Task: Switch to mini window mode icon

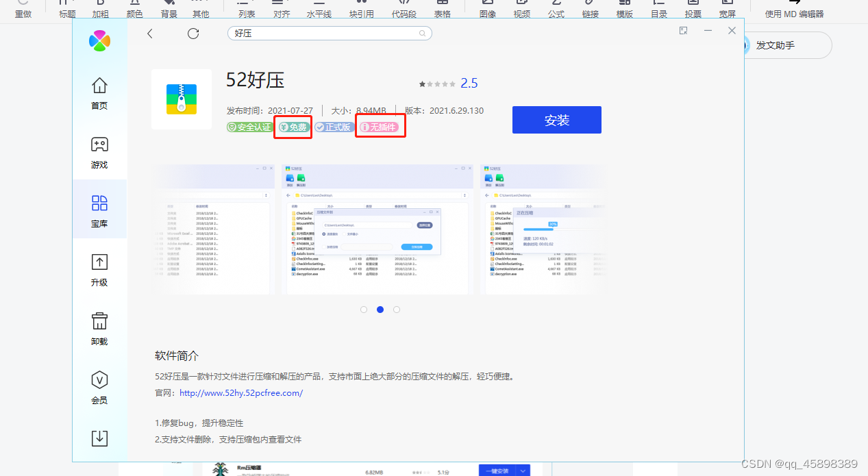Action: coord(683,31)
